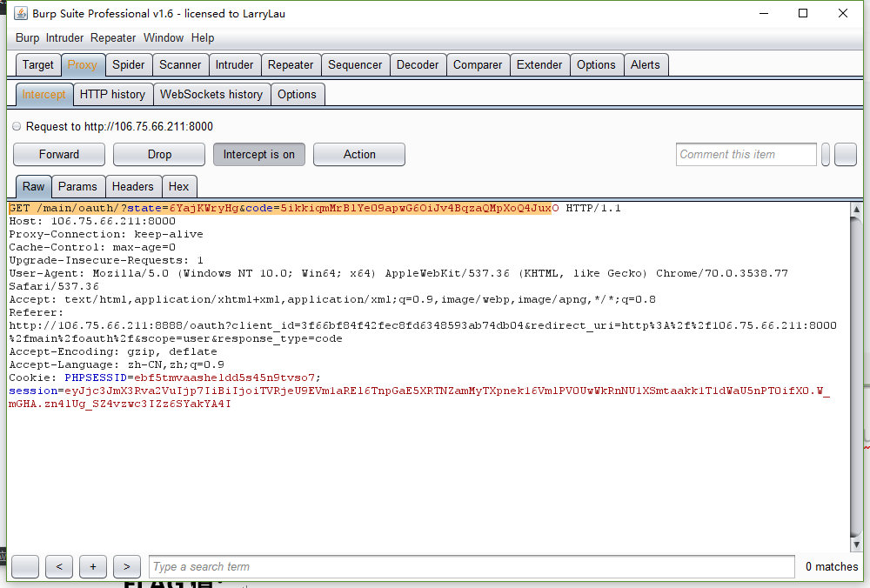Go to next search match with '>' button
The width and height of the screenshot is (870, 588).
coord(126,566)
